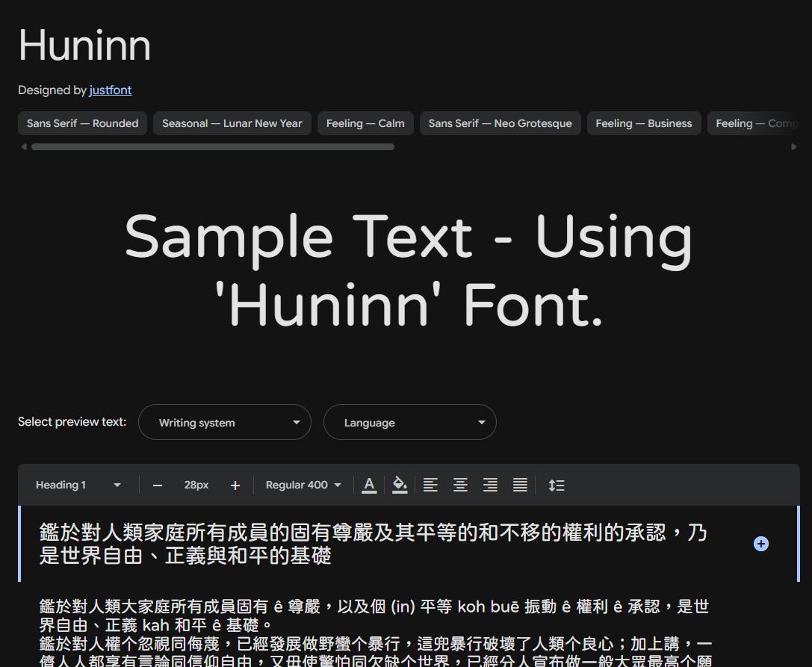Viewport: 812px width, 667px height.
Task: Open the Language dropdown
Action: pos(409,422)
